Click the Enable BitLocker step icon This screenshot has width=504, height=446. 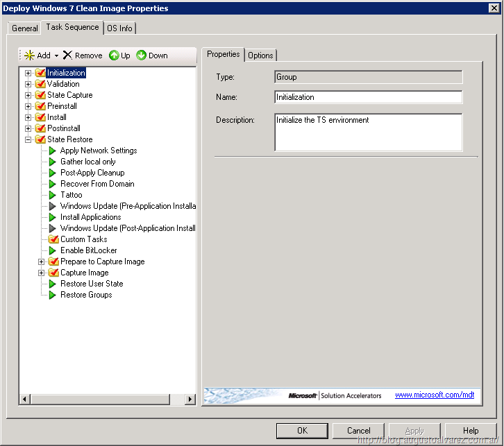pos(53,250)
